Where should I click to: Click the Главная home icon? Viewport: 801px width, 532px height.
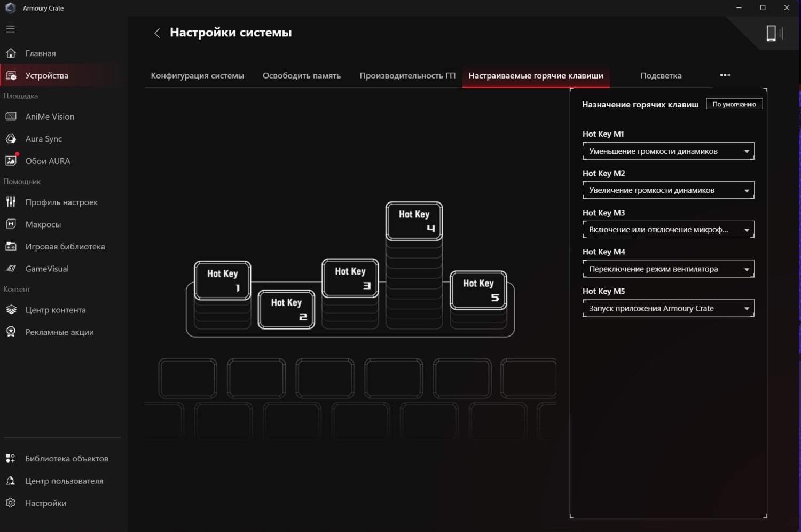[11, 53]
